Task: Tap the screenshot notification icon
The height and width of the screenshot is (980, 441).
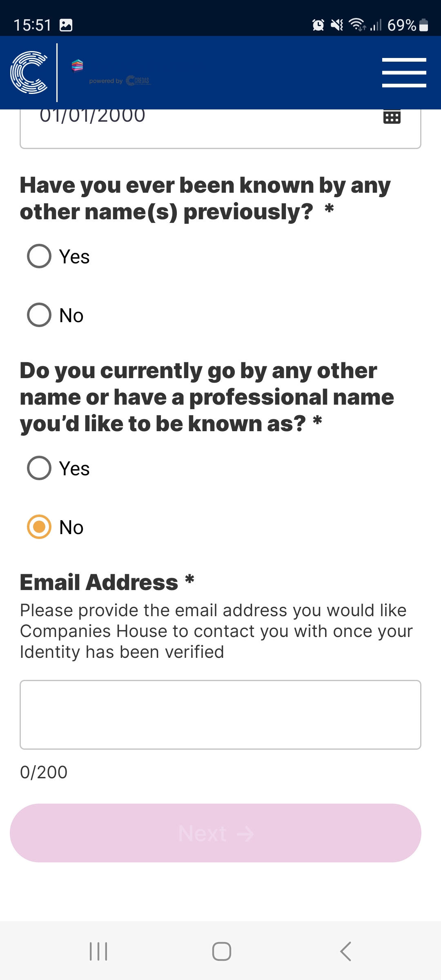Action: point(66,25)
